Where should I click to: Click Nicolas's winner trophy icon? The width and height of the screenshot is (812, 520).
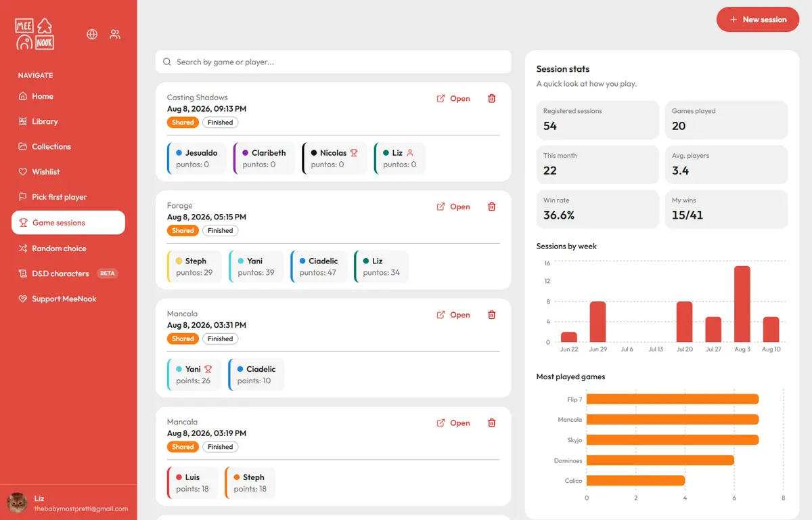point(354,153)
